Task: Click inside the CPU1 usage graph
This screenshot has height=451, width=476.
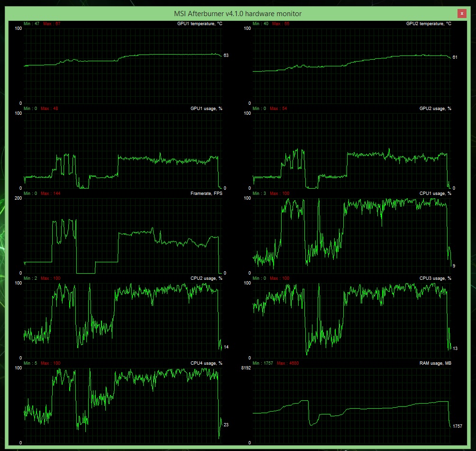Action: (x=352, y=236)
